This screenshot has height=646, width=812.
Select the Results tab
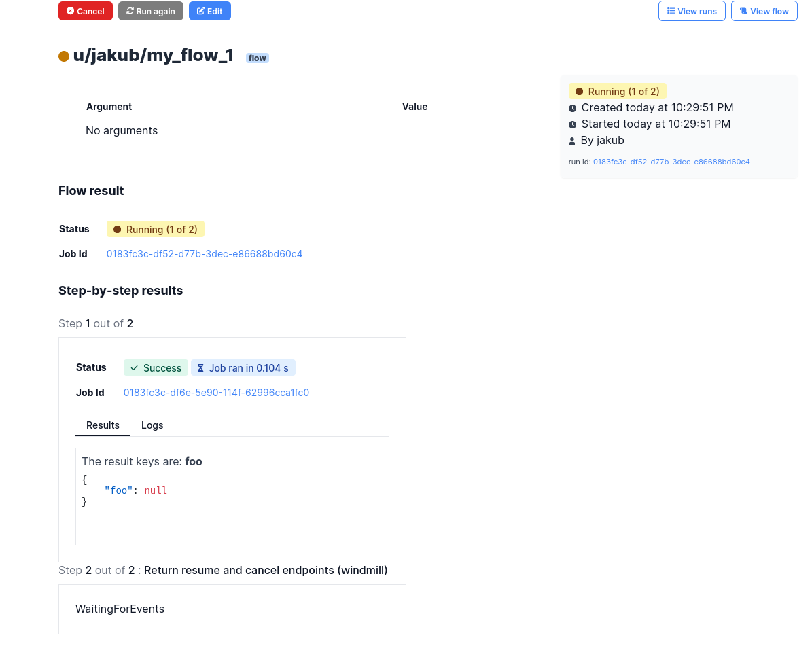point(103,425)
